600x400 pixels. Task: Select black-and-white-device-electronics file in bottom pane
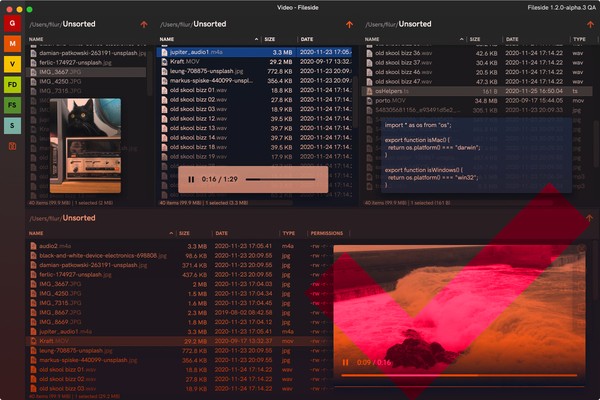pos(180,256)
